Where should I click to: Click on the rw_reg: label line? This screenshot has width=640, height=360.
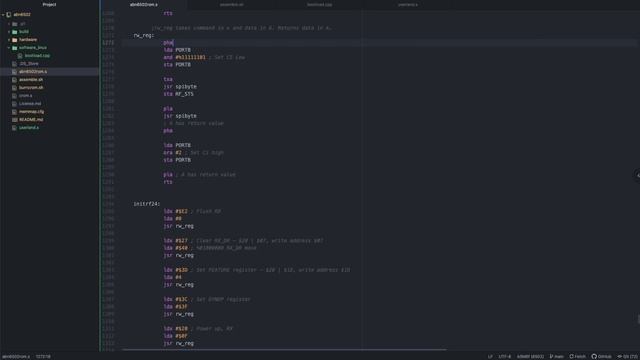coord(144,36)
